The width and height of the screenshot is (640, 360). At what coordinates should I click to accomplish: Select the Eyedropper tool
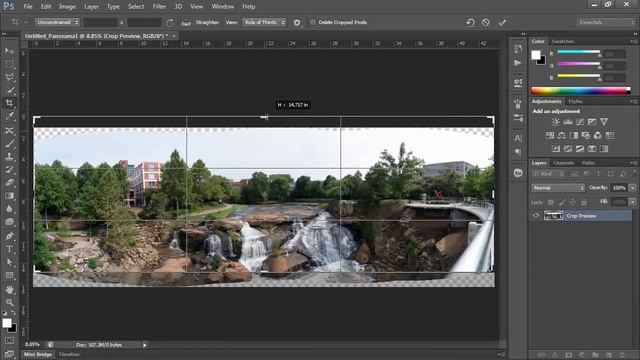coord(9,116)
